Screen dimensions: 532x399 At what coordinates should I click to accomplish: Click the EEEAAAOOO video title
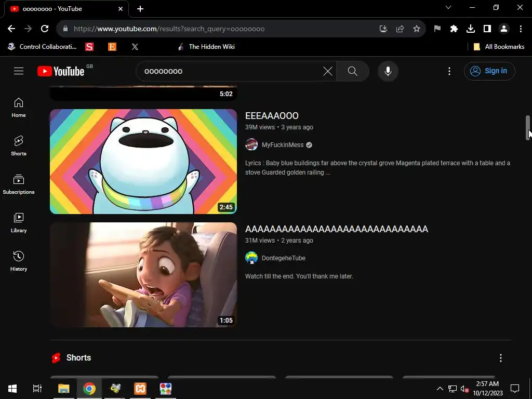(x=272, y=116)
